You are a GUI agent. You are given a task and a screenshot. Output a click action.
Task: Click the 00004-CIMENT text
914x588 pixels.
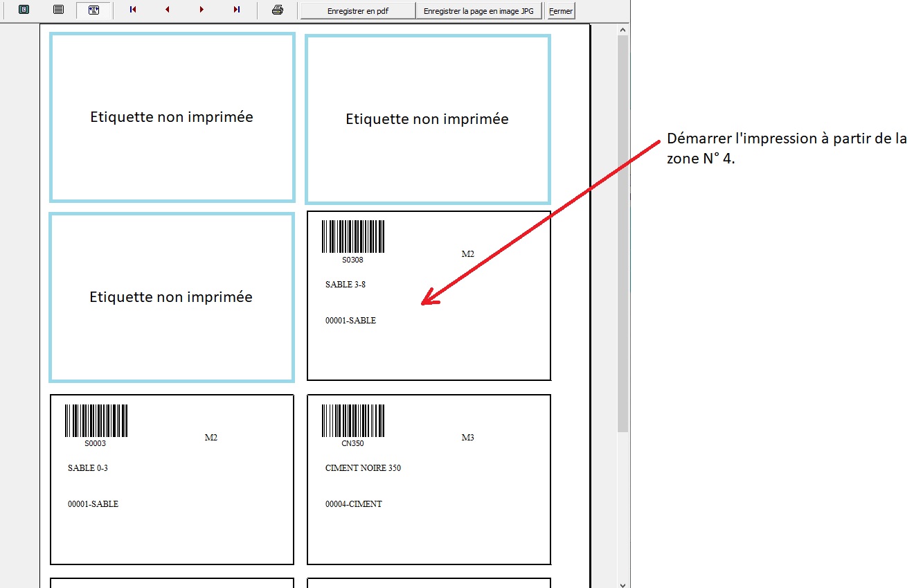[x=354, y=504]
